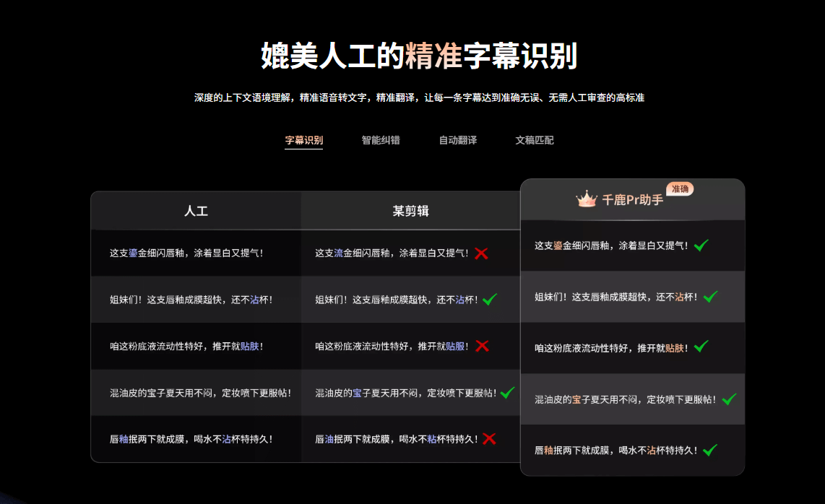Switch to the 智能纠错 tab

pos(380,140)
